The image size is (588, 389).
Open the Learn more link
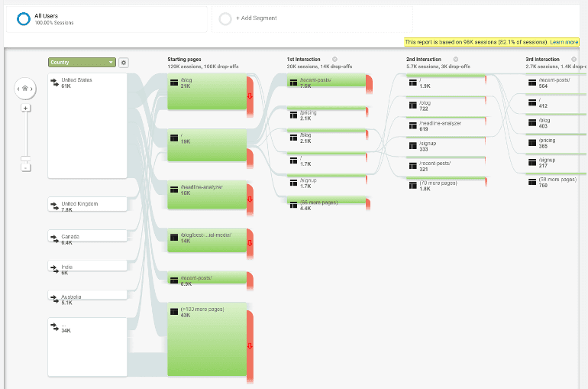click(564, 42)
